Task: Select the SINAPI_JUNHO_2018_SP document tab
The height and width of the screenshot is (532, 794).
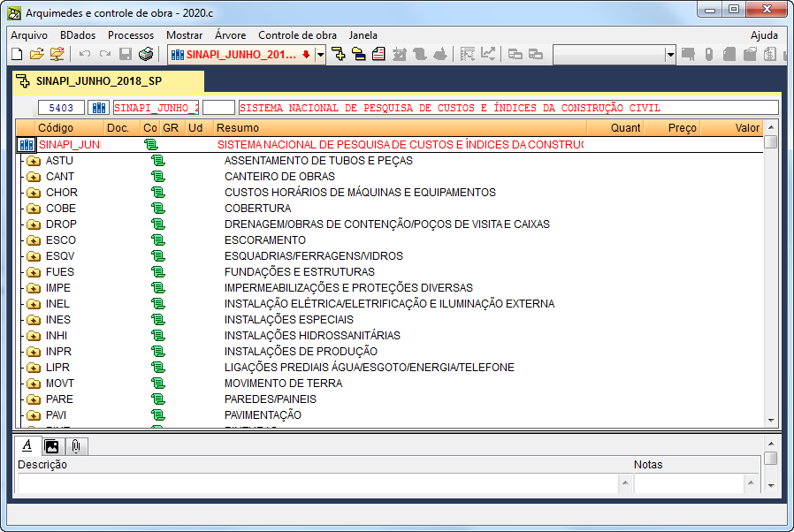Action: click(x=109, y=81)
